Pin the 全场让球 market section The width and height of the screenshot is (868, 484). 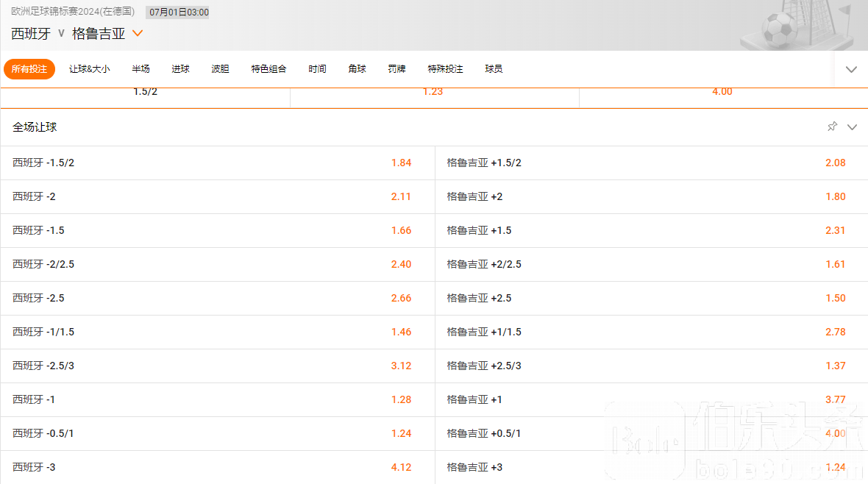pos(832,127)
